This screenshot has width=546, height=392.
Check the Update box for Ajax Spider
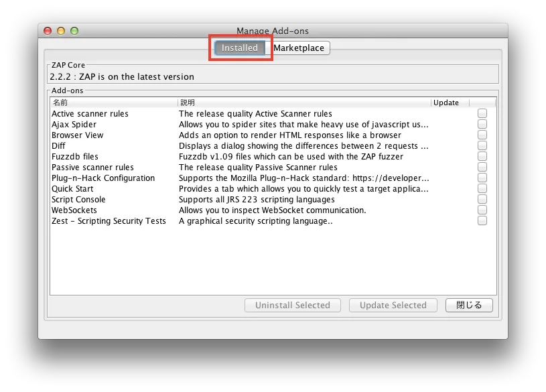tap(482, 124)
